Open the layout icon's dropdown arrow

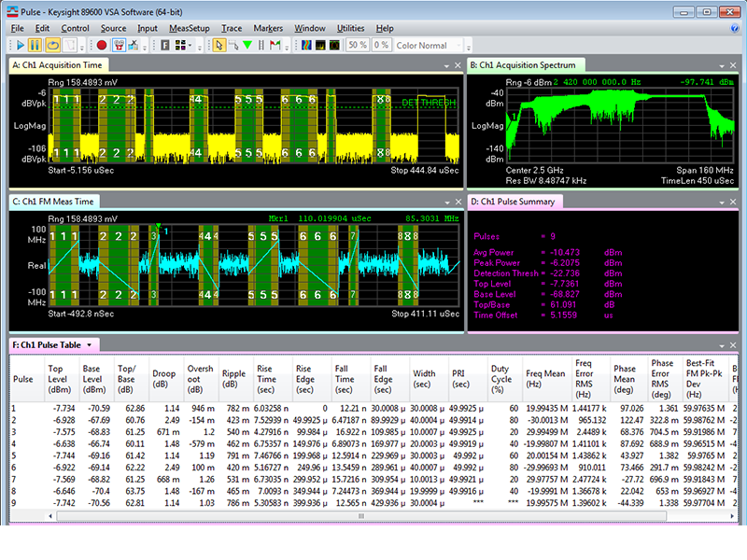click(190, 45)
